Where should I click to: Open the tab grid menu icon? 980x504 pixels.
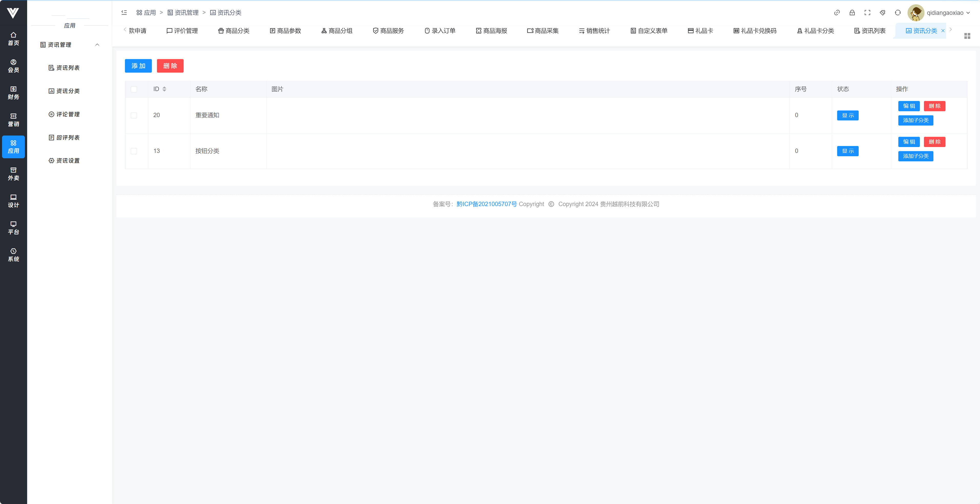967,36
